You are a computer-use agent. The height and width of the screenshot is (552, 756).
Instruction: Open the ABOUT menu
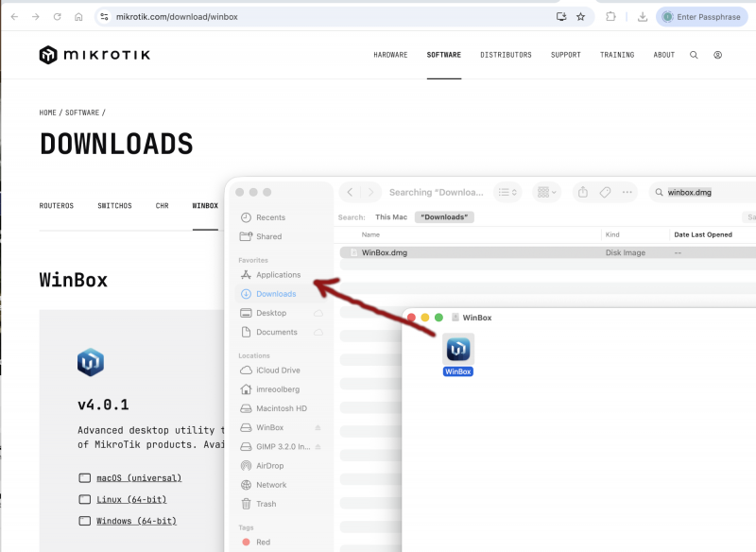pos(664,55)
